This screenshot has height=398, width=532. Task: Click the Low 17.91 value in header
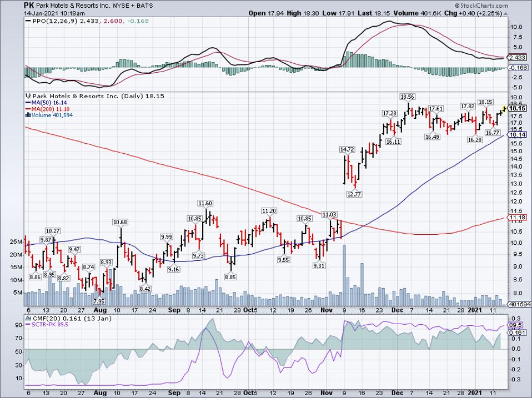point(339,13)
